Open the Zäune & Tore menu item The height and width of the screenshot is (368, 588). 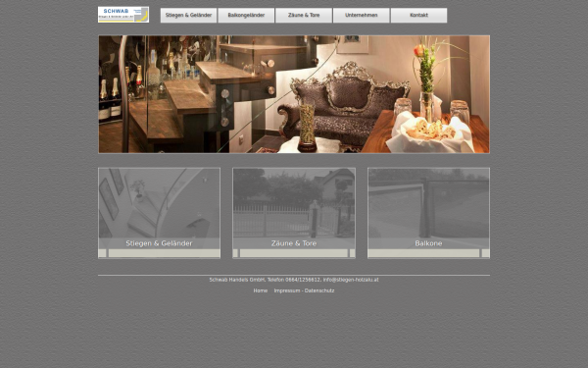coord(304,16)
